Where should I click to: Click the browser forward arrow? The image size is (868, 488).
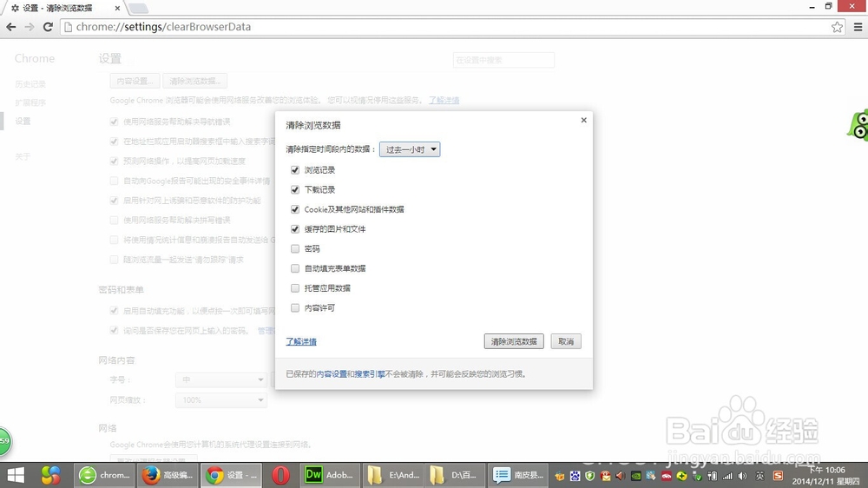(x=30, y=27)
